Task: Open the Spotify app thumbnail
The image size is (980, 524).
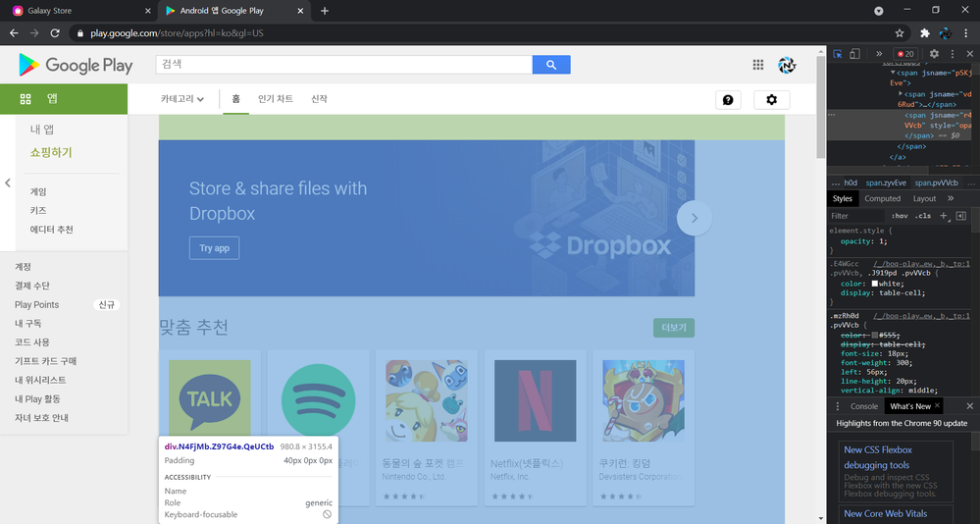Action: coord(318,400)
